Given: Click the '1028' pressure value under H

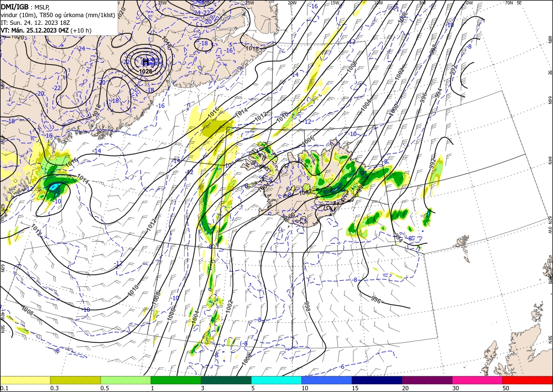Looking at the screenshot, I should point(145,71).
